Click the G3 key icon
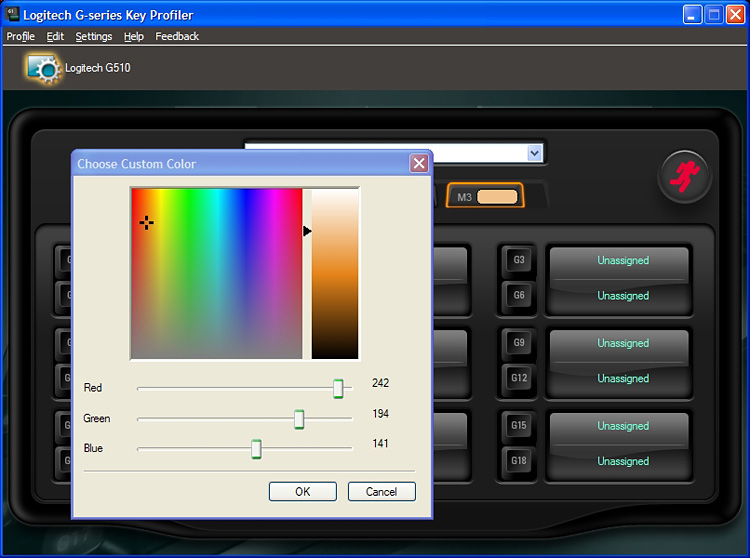This screenshot has width=750, height=558. pos(519,260)
